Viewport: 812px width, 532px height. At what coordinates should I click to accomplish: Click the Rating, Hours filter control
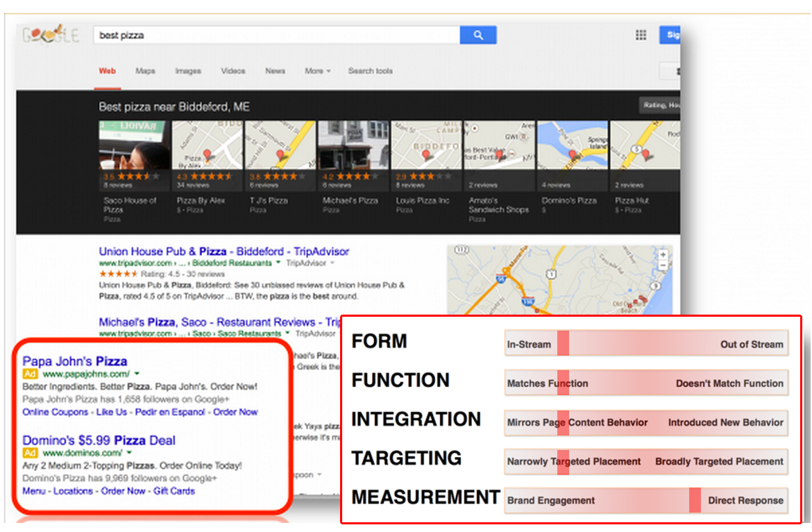pyautogui.click(x=660, y=105)
